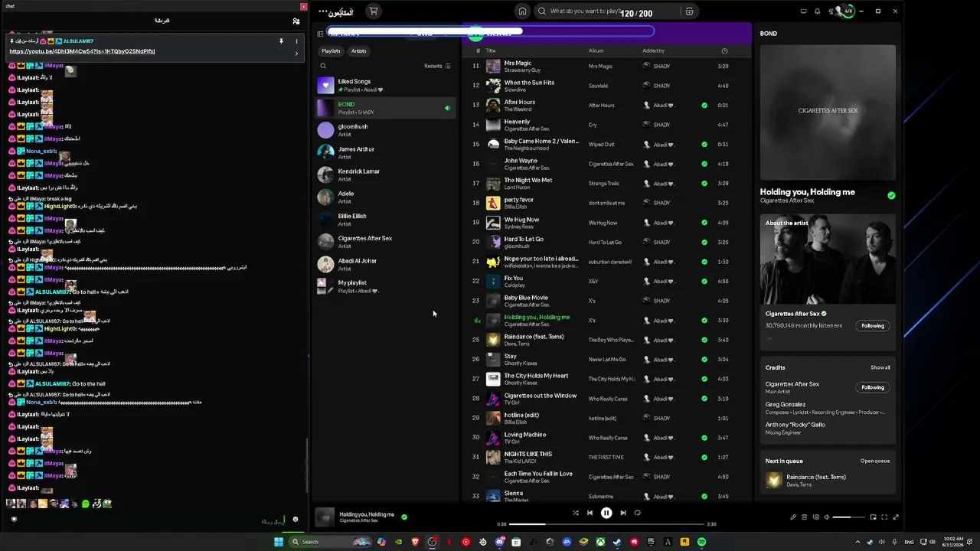Toggle saved checkmark on Fix You row

[704, 281]
